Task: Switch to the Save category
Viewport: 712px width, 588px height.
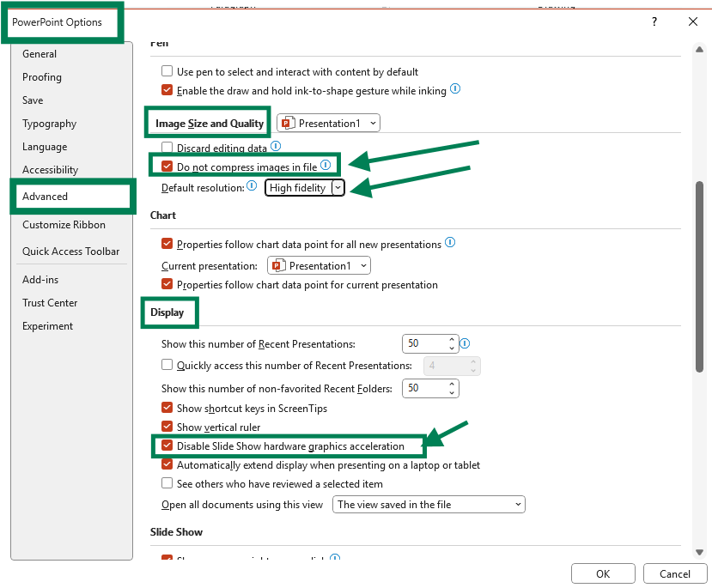Action: pos(33,100)
